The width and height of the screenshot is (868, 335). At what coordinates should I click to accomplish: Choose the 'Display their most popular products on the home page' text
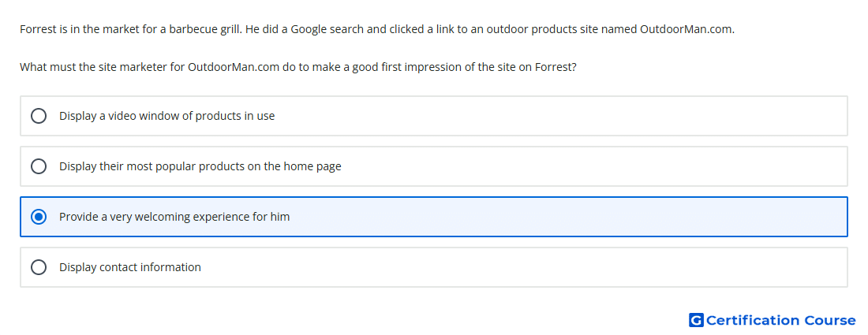200,166
